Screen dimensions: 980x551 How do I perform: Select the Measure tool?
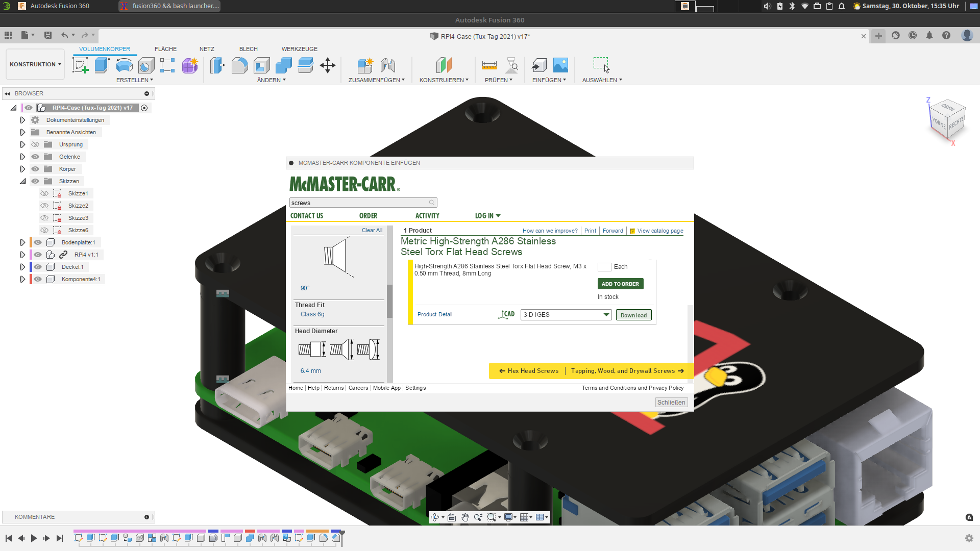pos(489,65)
